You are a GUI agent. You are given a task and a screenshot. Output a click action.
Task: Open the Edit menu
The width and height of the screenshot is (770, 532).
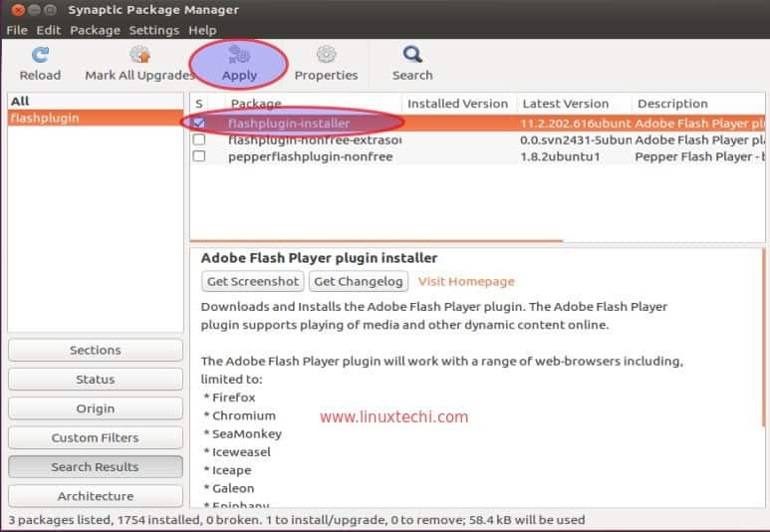tap(49, 31)
